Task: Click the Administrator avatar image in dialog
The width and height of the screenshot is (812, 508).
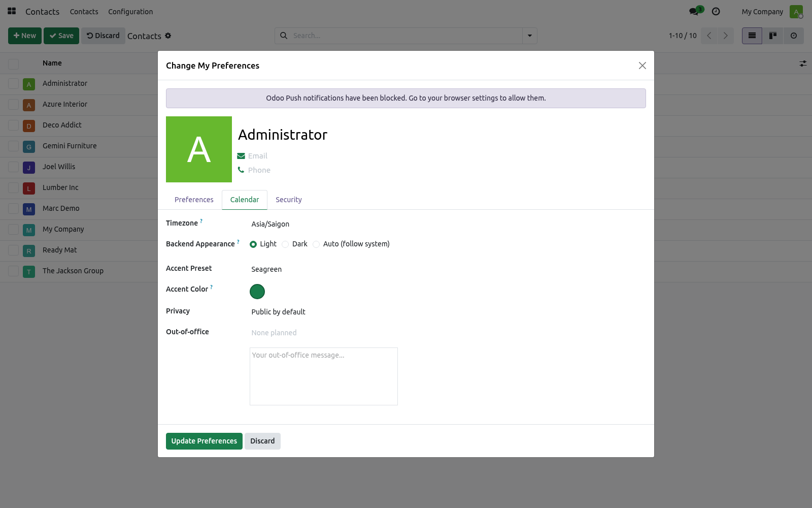Action: pyautogui.click(x=199, y=149)
